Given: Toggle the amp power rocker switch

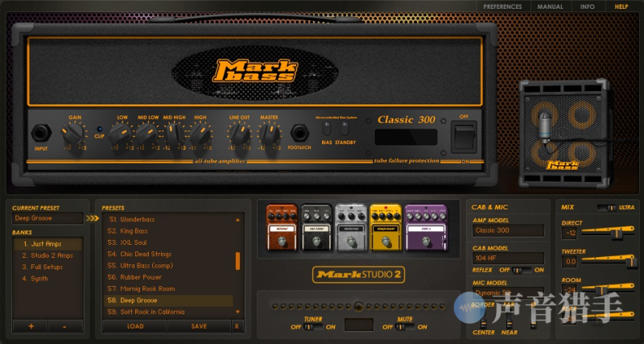Looking at the screenshot, I should [464, 137].
